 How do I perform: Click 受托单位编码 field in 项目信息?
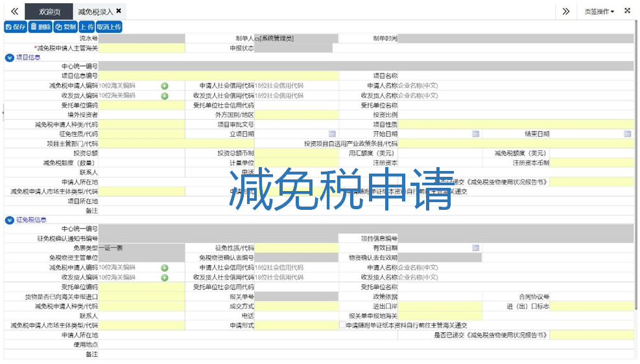[141, 105]
